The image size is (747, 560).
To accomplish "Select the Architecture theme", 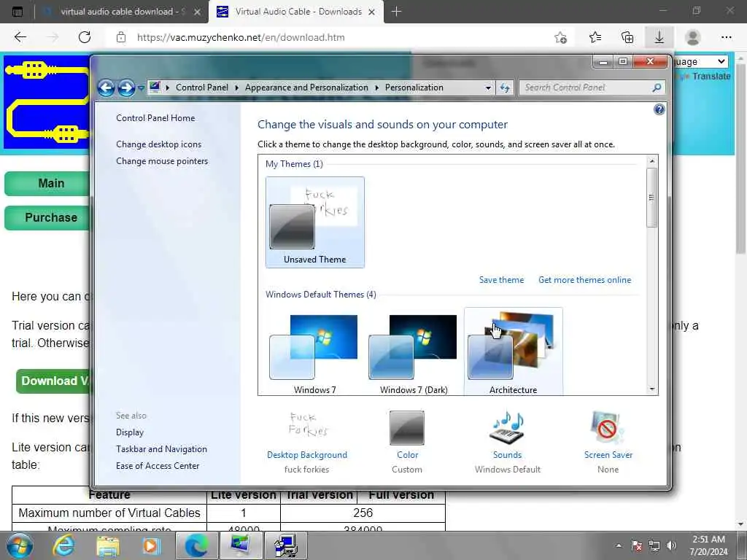I will click(513, 351).
